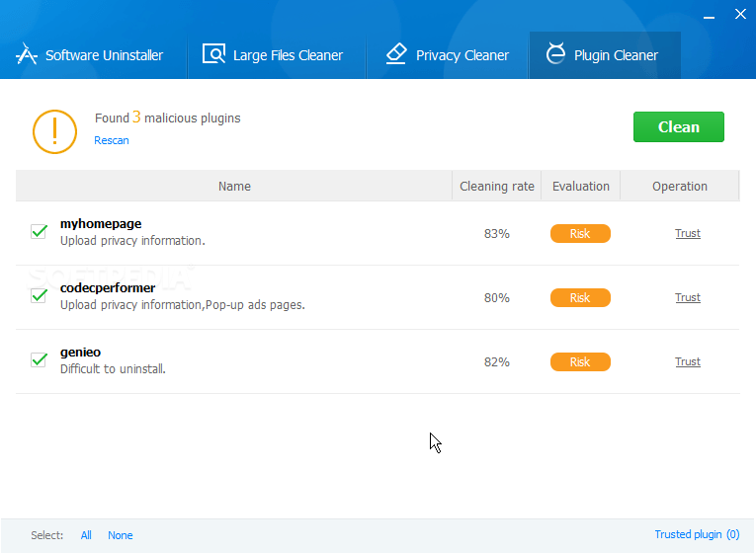This screenshot has height=553, width=756.
Task: Start cleaning with the green Clean button
Action: click(678, 126)
